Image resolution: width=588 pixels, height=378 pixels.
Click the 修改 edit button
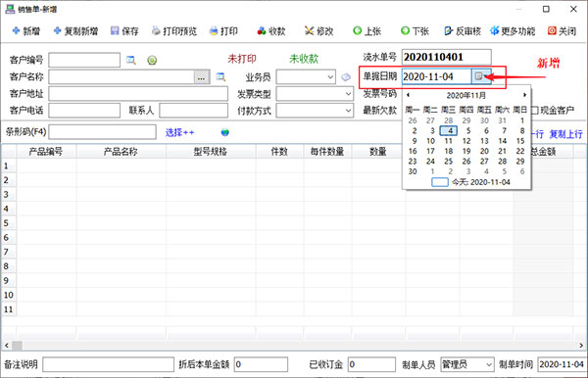(x=319, y=31)
